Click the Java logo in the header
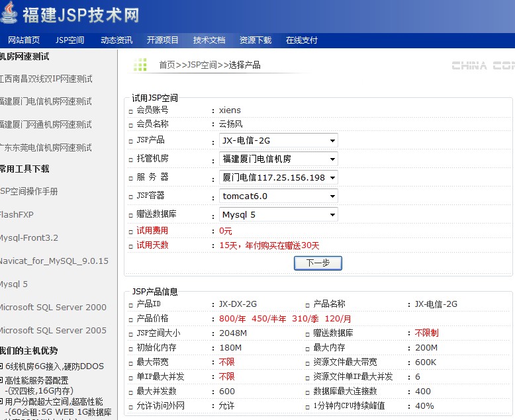Screen dimensions: 515x420 [10, 14]
